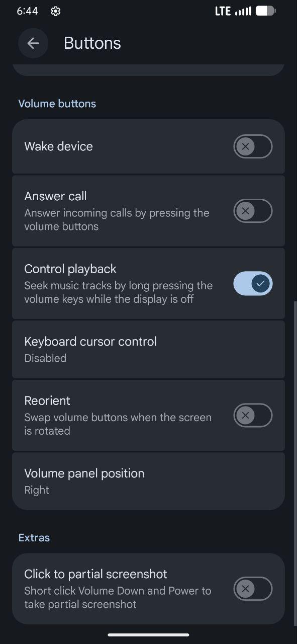Tap the battery icon in status bar
This screenshot has width=297, height=644.
pyautogui.click(x=265, y=11)
